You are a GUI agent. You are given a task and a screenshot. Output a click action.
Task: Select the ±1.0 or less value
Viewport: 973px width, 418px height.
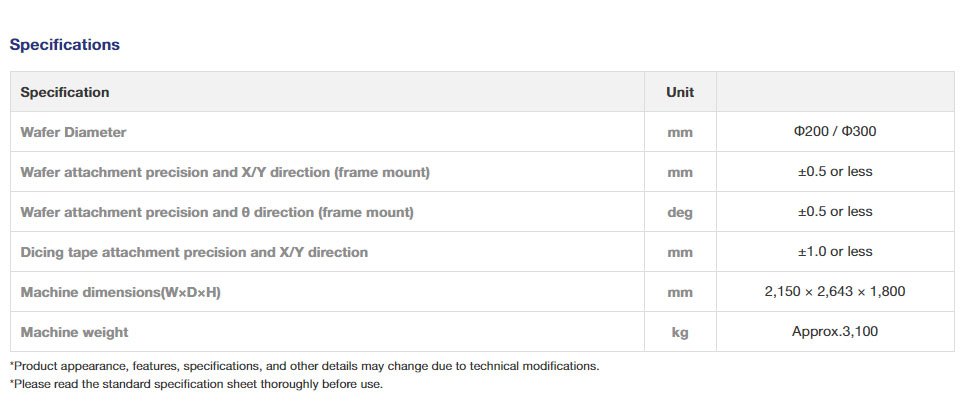pos(835,252)
